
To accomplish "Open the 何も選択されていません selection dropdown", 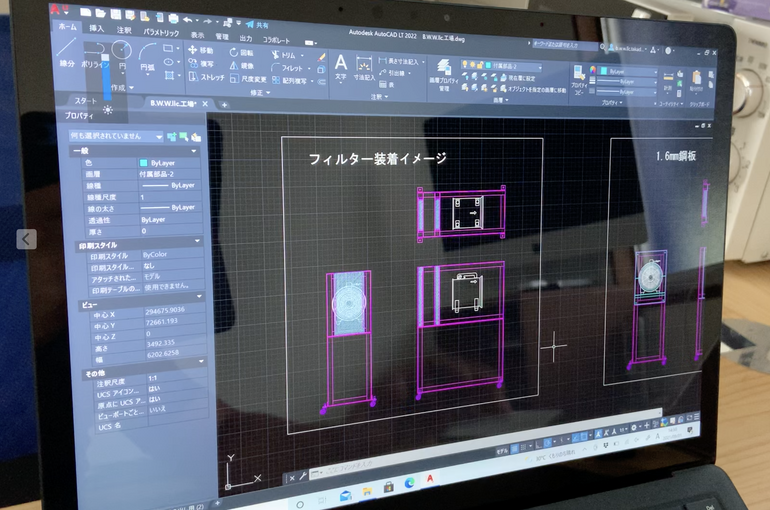I will pyautogui.click(x=115, y=135).
